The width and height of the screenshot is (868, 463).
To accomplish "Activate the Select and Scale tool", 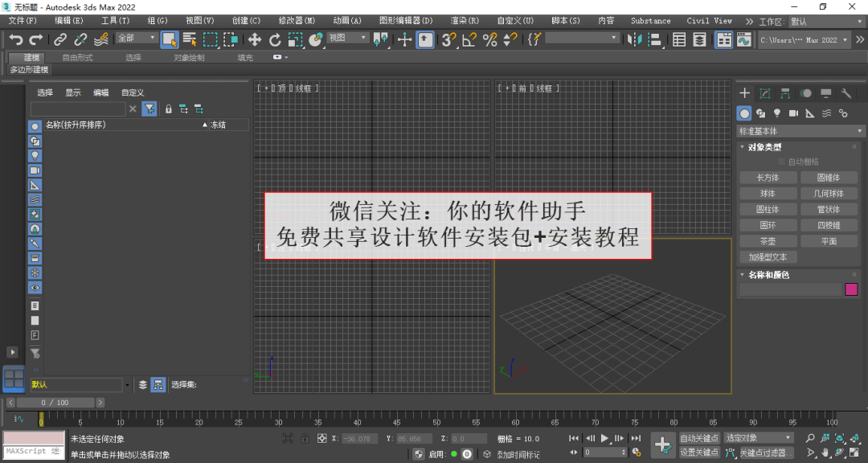I will coord(296,39).
